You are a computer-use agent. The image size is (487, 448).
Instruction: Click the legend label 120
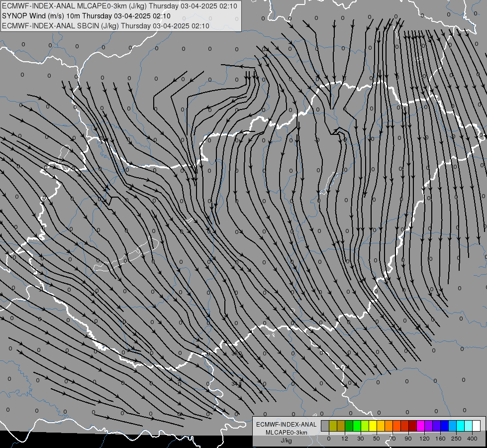click(424, 439)
